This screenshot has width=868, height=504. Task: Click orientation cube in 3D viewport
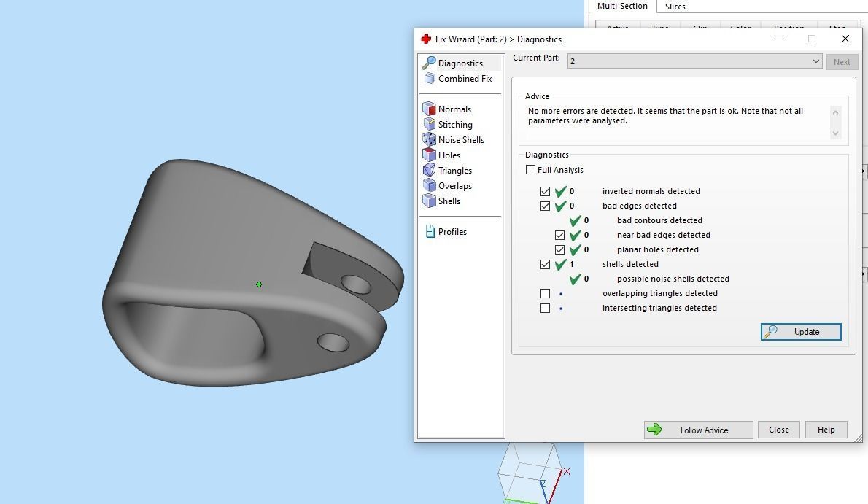point(530,471)
